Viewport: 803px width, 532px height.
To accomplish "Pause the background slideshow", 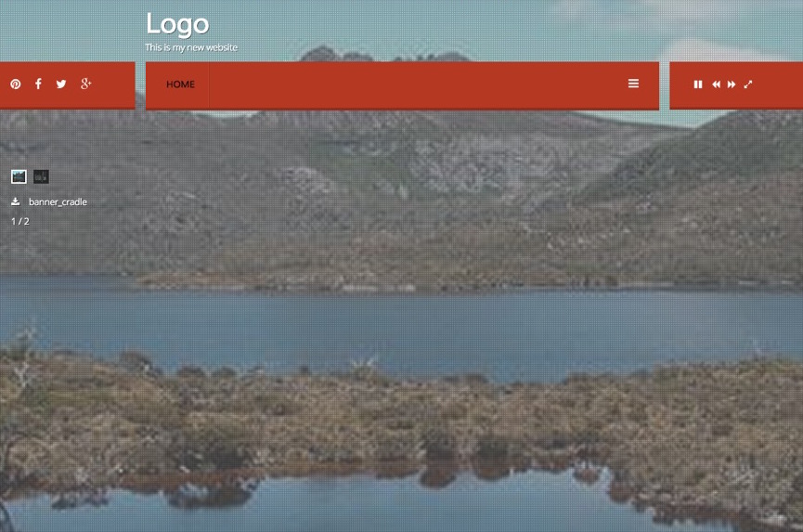I will (x=698, y=84).
